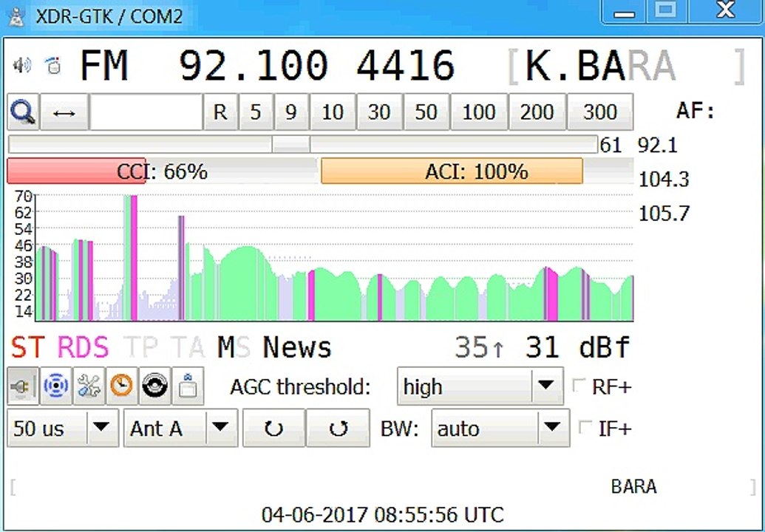The width and height of the screenshot is (765, 532).
Task: Click the CCI 66% indicator bar
Action: [x=162, y=171]
